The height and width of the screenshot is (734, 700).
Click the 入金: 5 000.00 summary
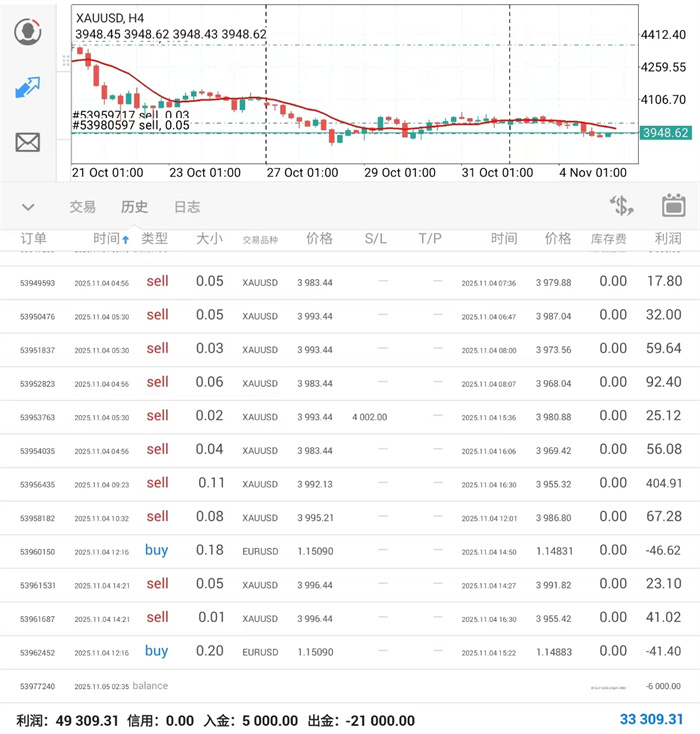click(251, 720)
